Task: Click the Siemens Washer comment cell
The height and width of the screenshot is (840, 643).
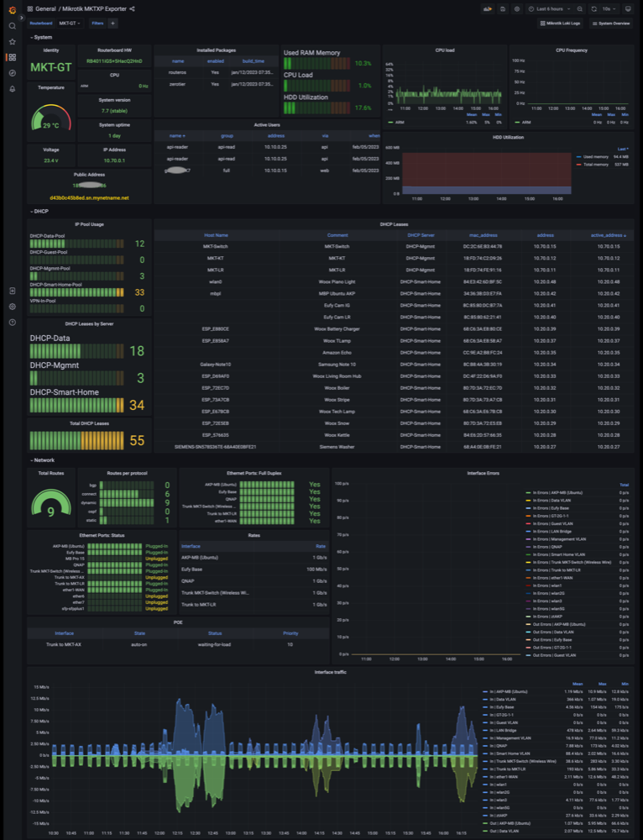Action: coord(337,447)
